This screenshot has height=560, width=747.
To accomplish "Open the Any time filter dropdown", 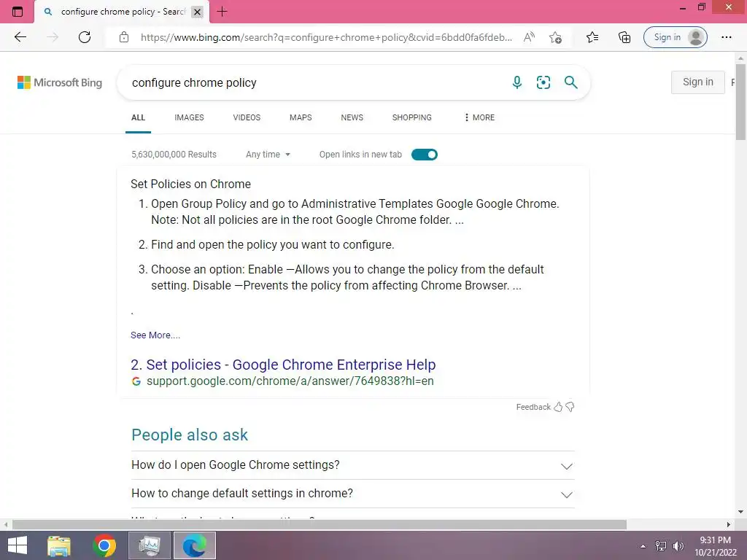I will pos(268,155).
